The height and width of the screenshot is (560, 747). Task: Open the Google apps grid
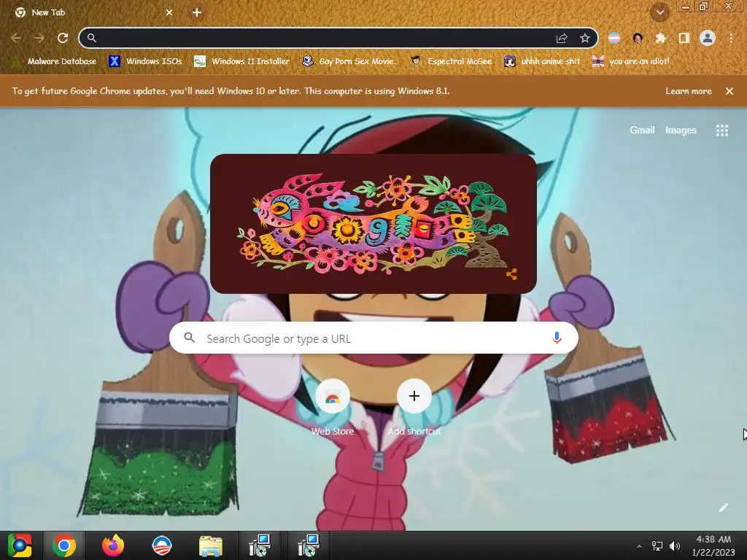pyautogui.click(x=721, y=130)
